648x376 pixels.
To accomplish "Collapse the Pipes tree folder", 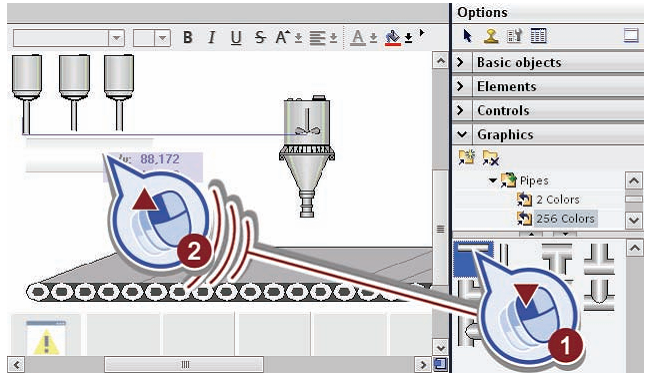I will click(x=493, y=181).
